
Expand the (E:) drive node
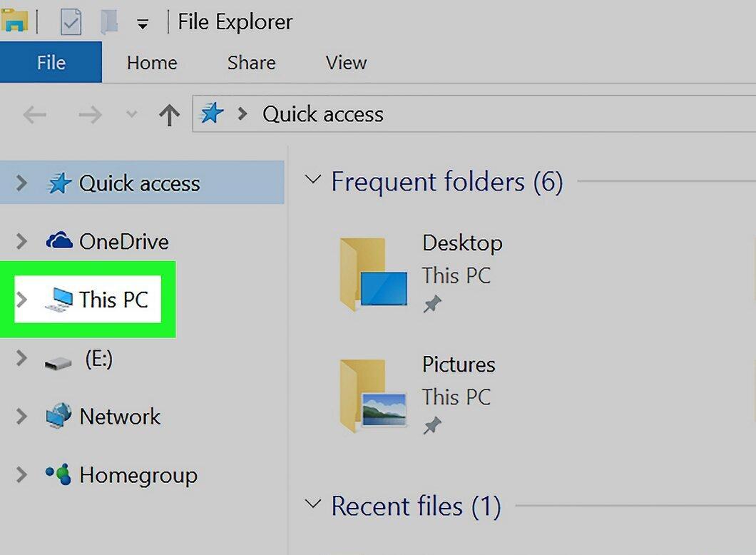[21, 358]
